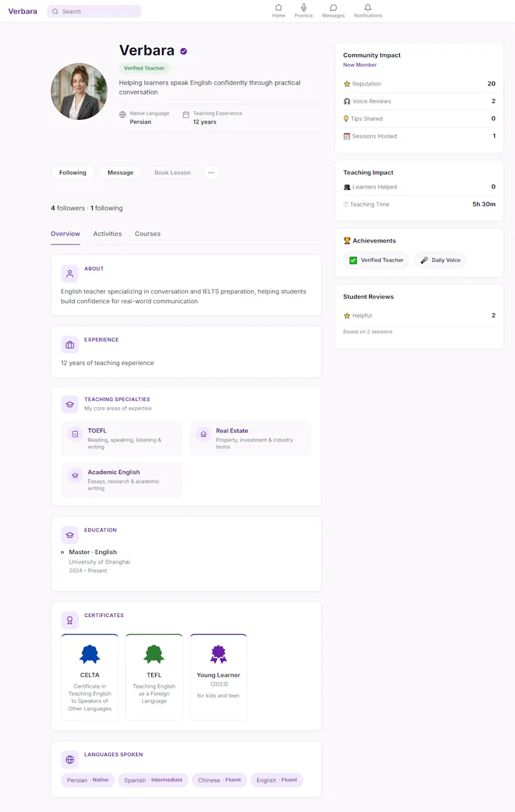The image size is (515, 812).
Task: Click the Languages Spoken globe icon
Action: click(x=70, y=759)
